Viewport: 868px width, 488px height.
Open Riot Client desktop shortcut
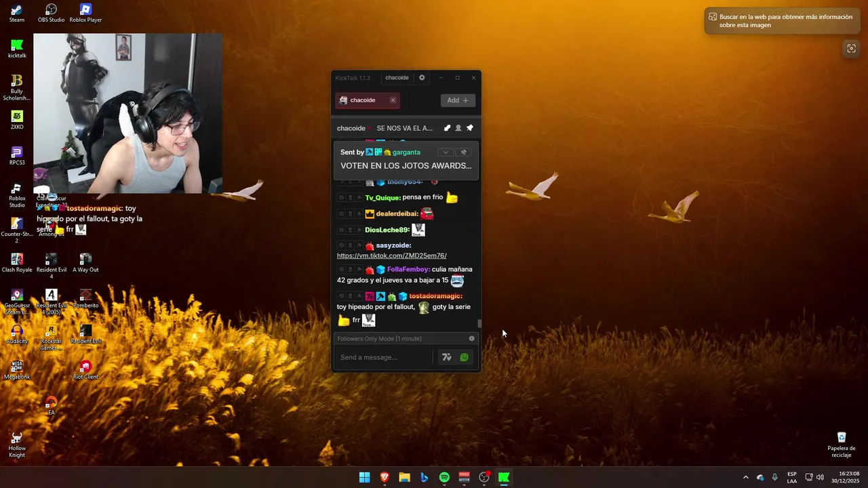[85, 370]
